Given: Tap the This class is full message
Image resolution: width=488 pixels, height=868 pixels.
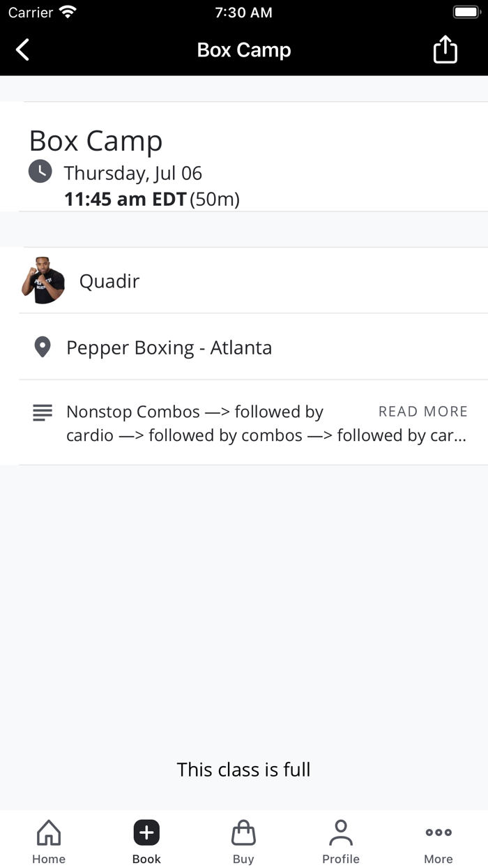Looking at the screenshot, I should pyautogui.click(x=243, y=769).
